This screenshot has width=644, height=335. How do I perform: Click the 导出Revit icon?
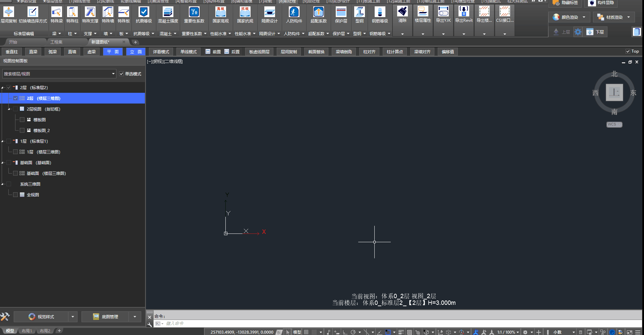pos(464,12)
